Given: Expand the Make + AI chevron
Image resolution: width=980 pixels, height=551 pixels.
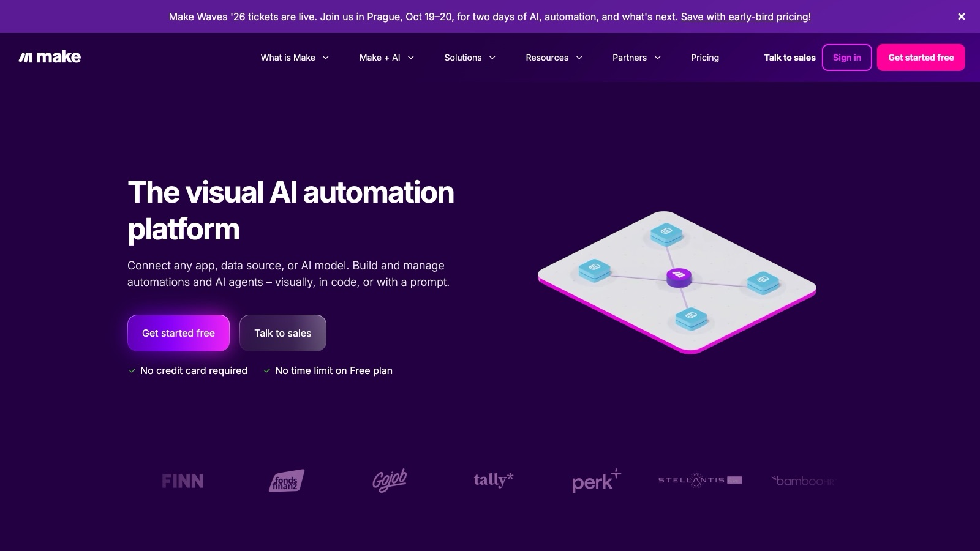Looking at the screenshot, I should (411, 58).
